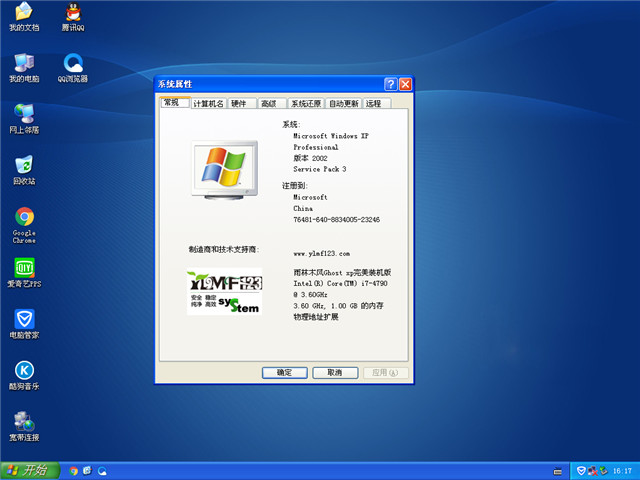Click the YLMF system logo image
The width and height of the screenshot is (640, 480).
pyautogui.click(x=224, y=291)
